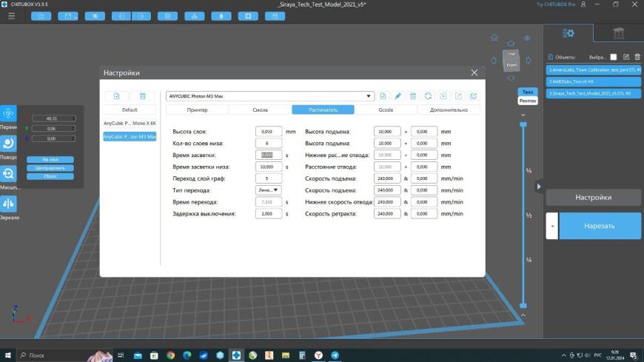Viewport: 644px width, 362px height.
Task: Select AnyCubic P... Mono X 6K profile
Action: point(130,124)
